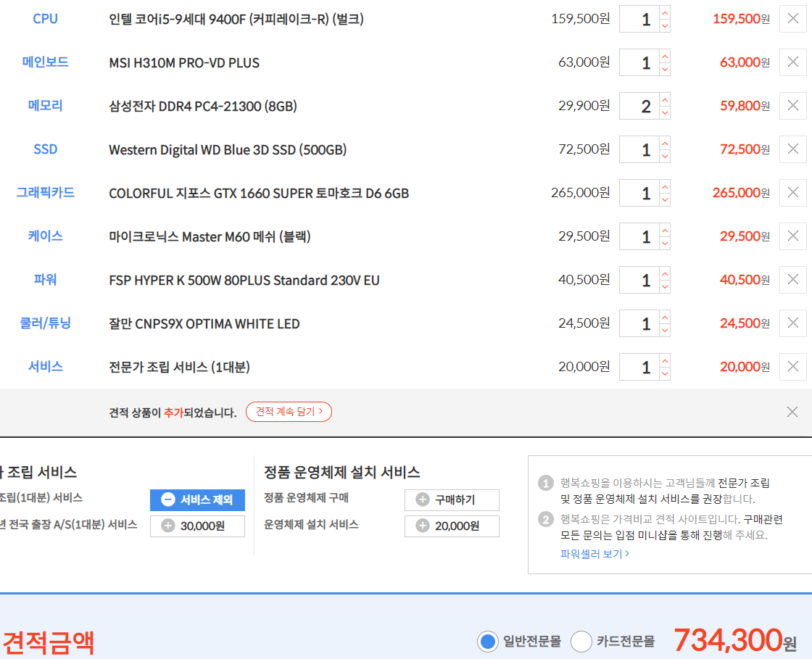Add the 30,000원 nationwide A/S service

click(x=197, y=526)
